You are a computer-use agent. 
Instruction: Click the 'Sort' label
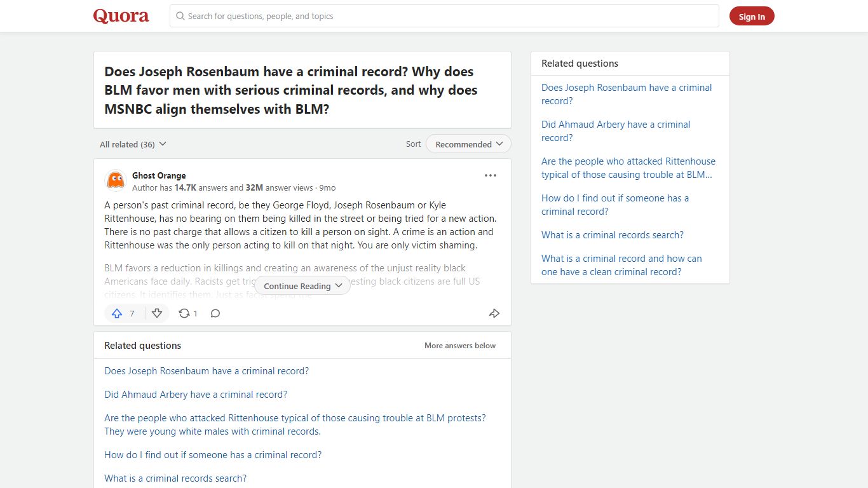coord(413,144)
